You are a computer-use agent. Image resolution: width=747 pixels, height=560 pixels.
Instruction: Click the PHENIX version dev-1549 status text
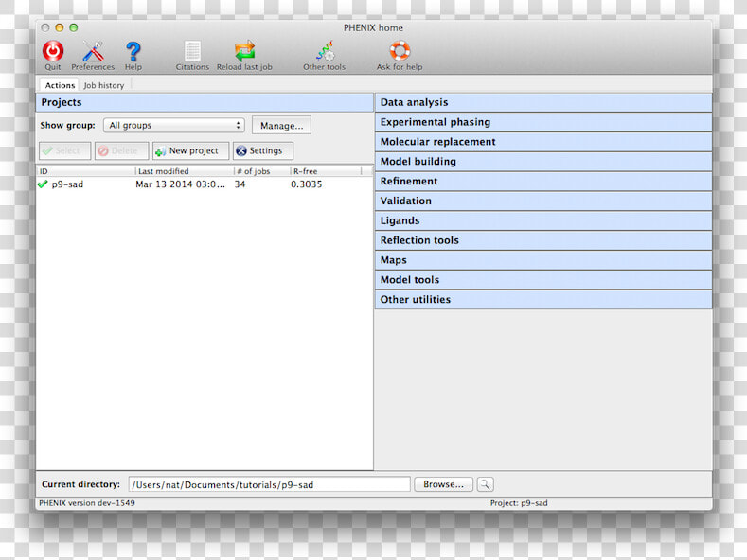pyautogui.click(x=87, y=503)
